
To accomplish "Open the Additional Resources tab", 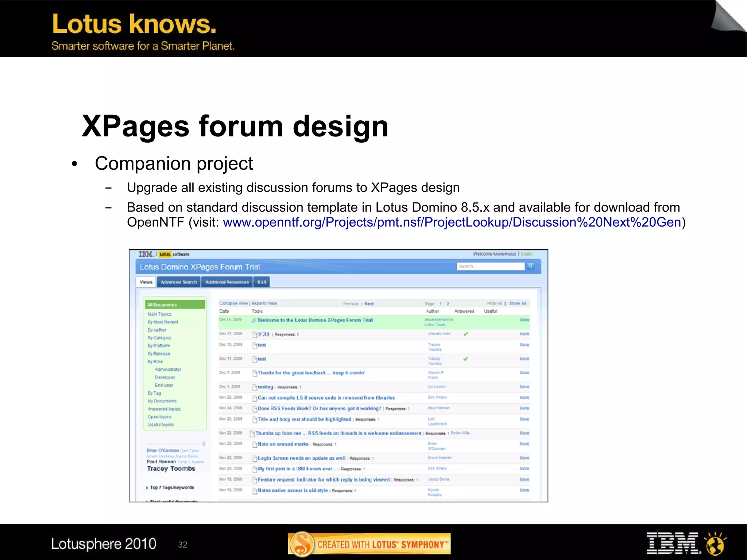I will pyautogui.click(x=227, y=282).
